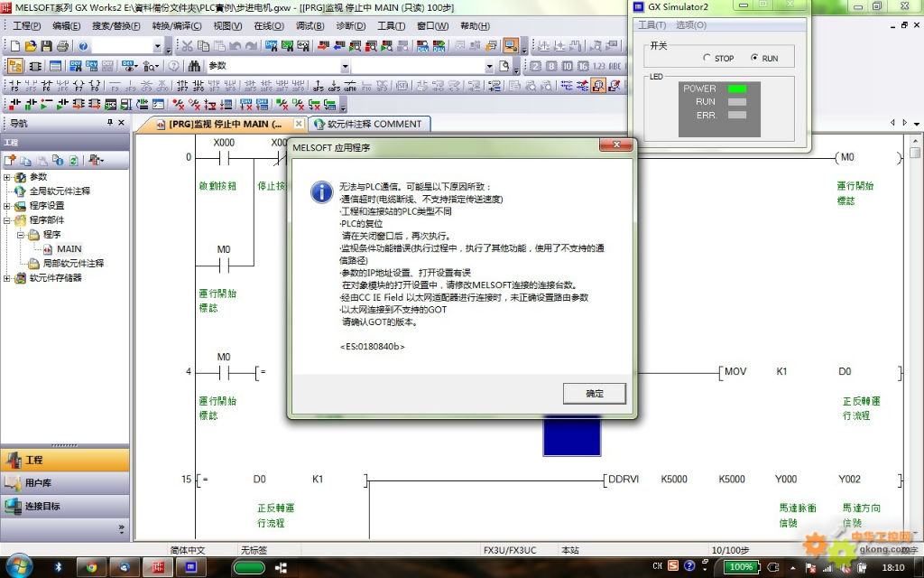Open the 编辑(E) menu
The height and width of the screenshot is (578, 924).
(x=66, y=26)
